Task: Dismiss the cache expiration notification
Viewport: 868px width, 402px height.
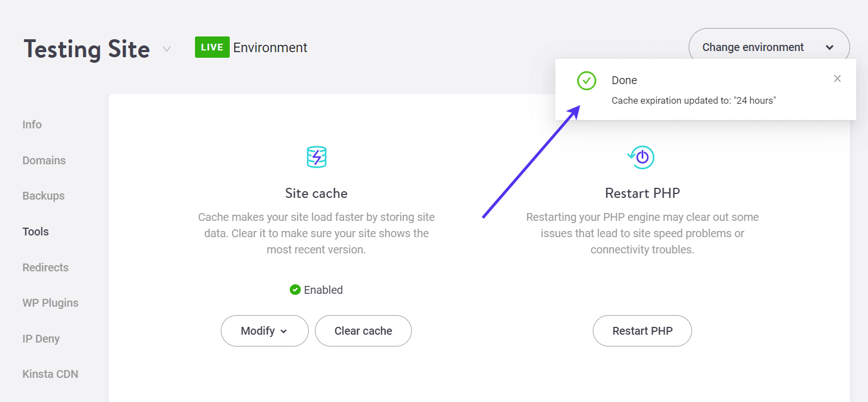Action: pyautogui.click(x=837, y=78)
